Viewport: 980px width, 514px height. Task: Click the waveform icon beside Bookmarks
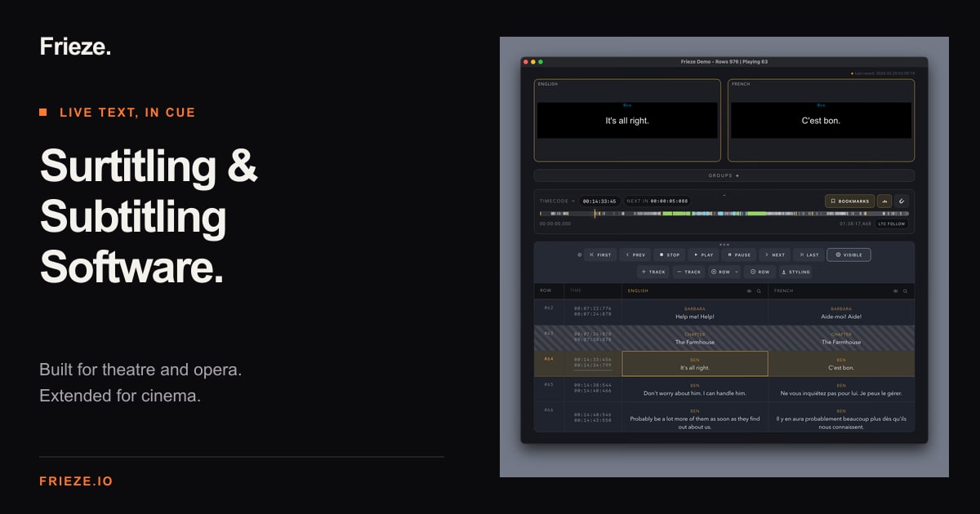tap(884, 201)
